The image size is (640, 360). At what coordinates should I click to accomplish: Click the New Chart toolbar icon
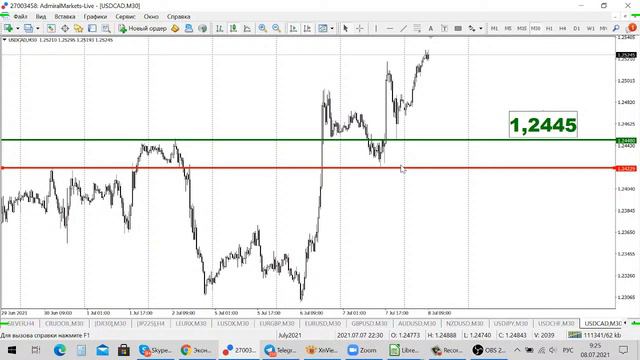pyautogui.click(x=8, y=28)
